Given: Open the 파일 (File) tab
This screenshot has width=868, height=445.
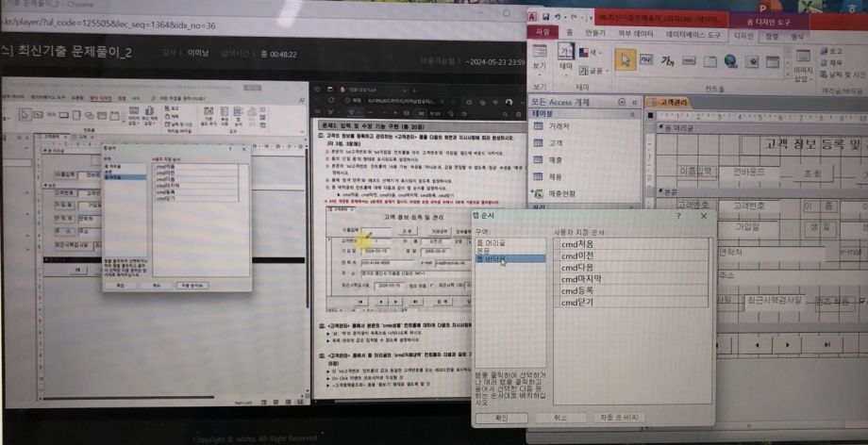Looking at the screenshot, I should (x=542, y=33).
